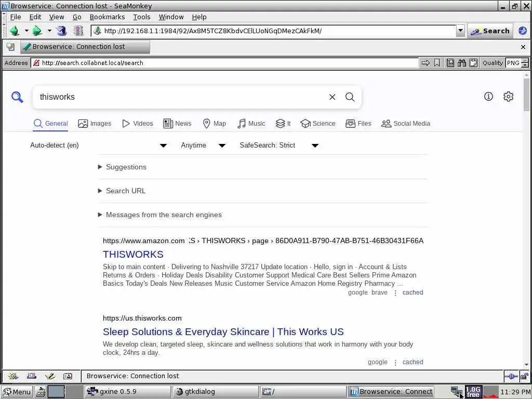Switch to the News category
The height and width of the screenshot is (399, 532).
click(x=177, y=124)
